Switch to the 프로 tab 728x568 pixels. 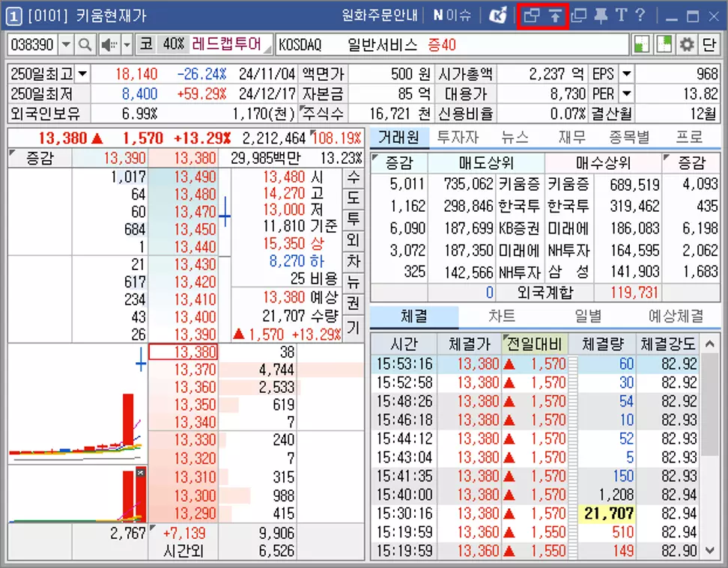(x=689, y=138)
